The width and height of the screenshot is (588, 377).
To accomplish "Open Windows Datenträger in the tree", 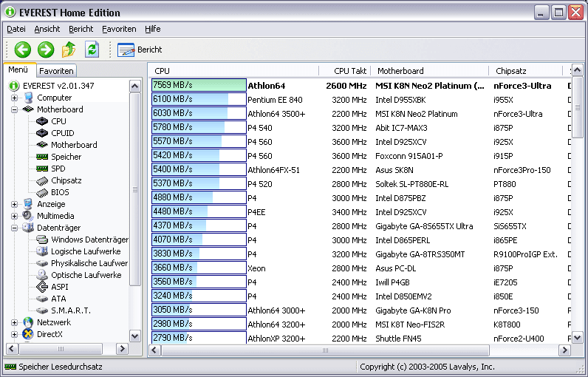I will [89, 240].
